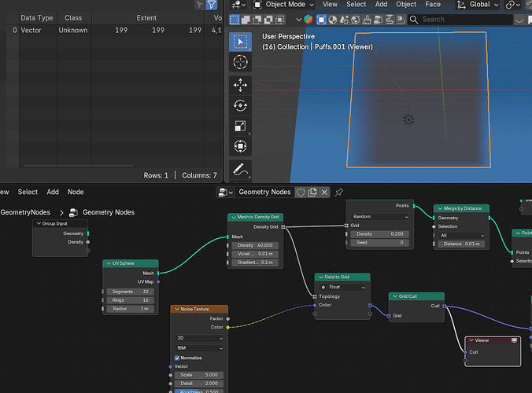Select the Scale tool
Image resolution: width=532 pixels, height=393 pixels.
click(240, 126)
